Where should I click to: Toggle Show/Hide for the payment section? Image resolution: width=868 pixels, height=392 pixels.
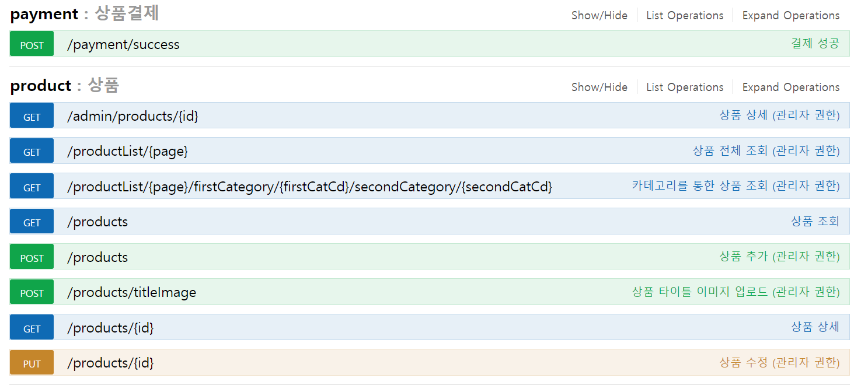click(x=599, y=16)
